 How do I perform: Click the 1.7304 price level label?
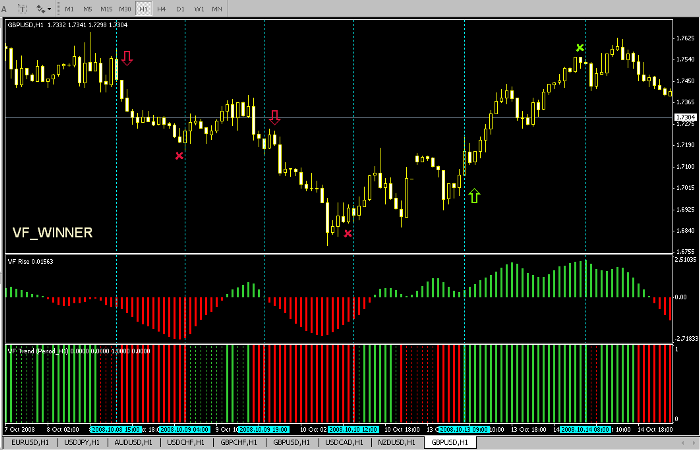685,118
